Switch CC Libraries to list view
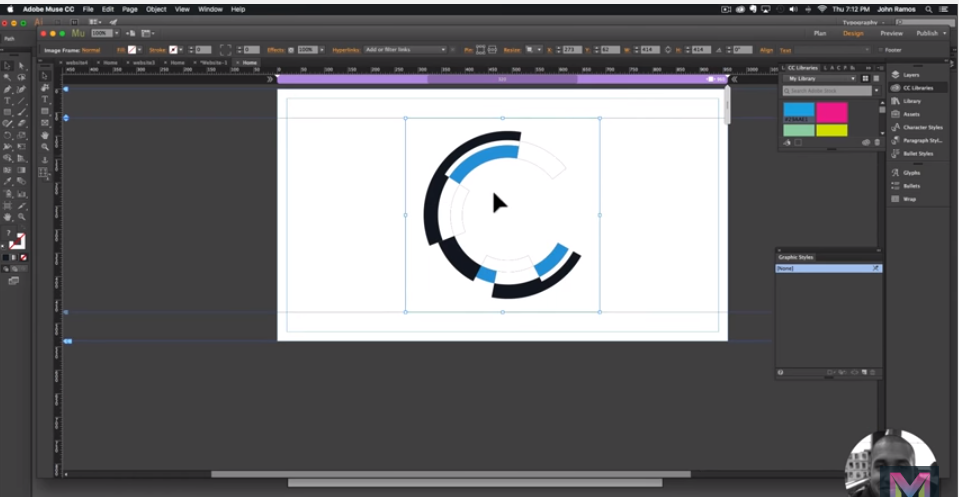This screenshot has height=497, width=959. click(x=876, y=79)
